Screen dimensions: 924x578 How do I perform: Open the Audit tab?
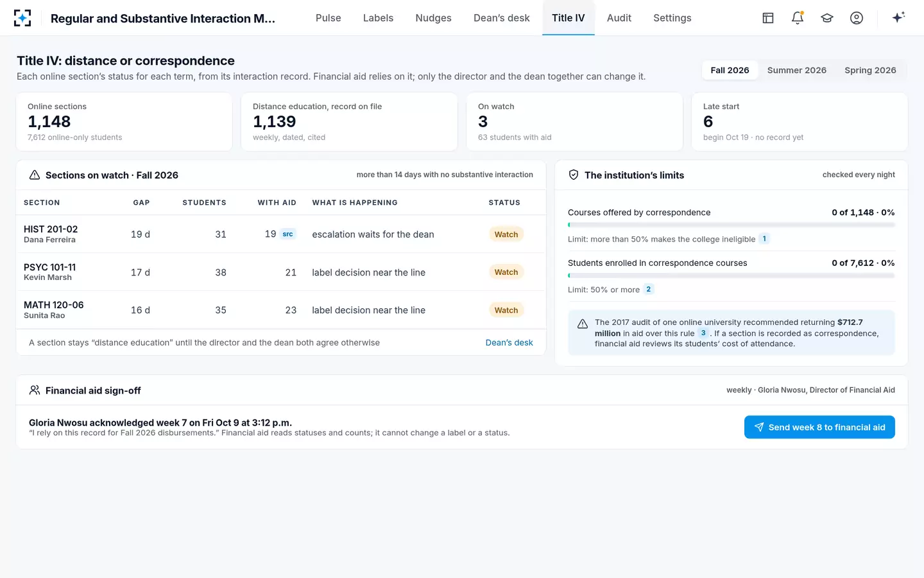click(x=619, y=18)
